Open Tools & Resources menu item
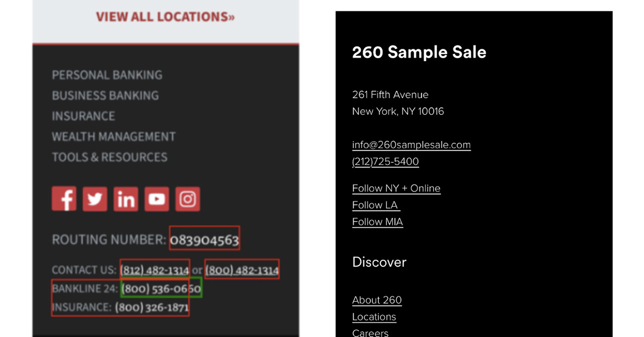This screenshot has height=337, width=644. 109,157
